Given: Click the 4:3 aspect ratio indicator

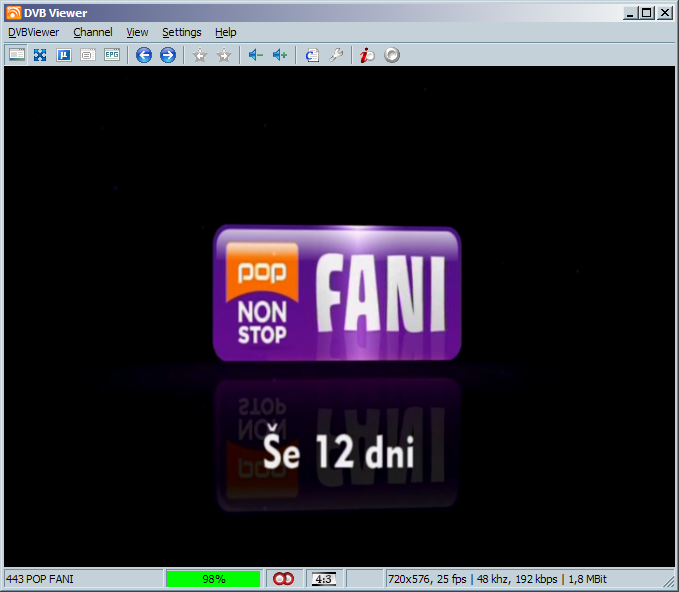Looking at the screenshot, I should click(x=323, y=579).
